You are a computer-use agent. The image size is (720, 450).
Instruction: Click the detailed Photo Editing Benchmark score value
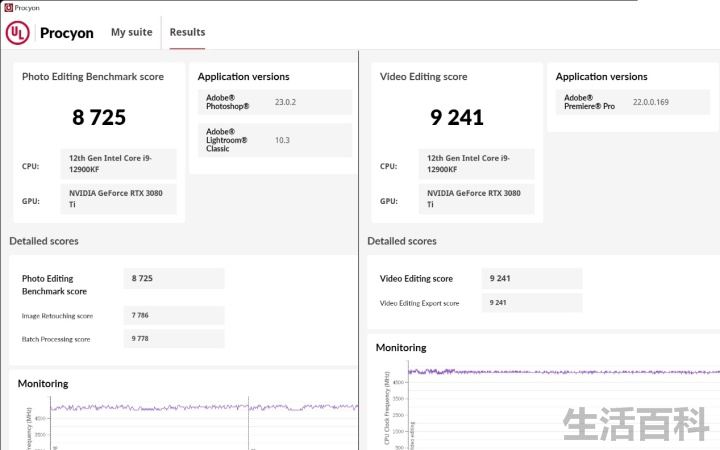pyautogui.click(x=174, y=278)
